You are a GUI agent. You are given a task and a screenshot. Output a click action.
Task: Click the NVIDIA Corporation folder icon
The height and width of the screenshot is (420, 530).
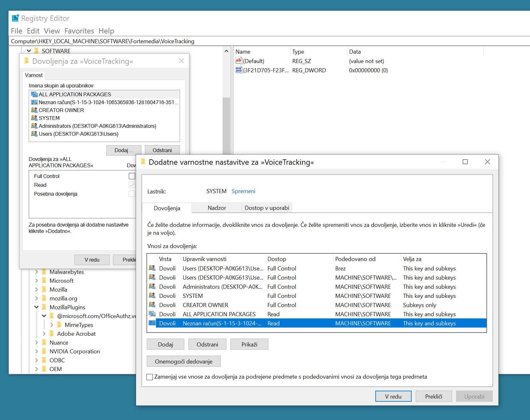coord(44,352)
